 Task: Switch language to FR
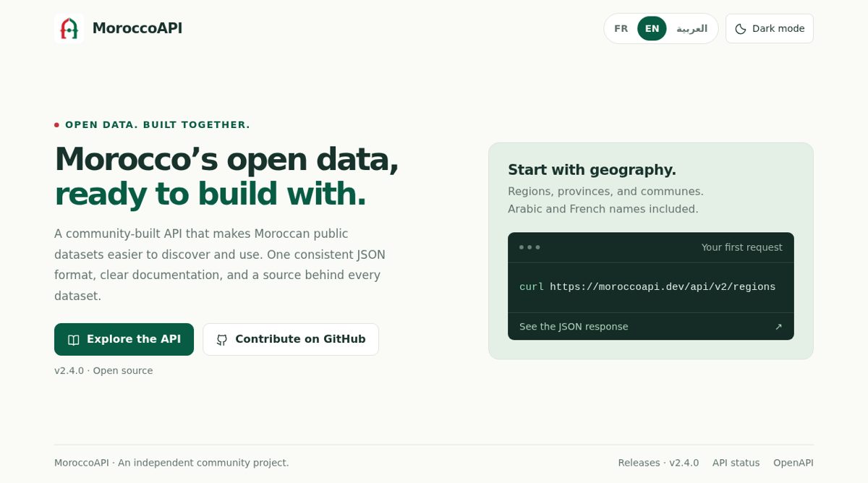point(621,29)
